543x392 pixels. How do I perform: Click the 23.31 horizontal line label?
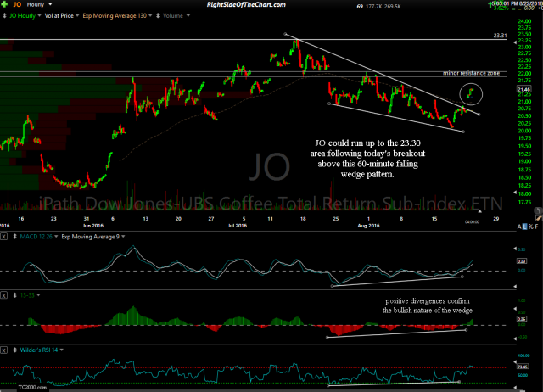click(500, 36)
